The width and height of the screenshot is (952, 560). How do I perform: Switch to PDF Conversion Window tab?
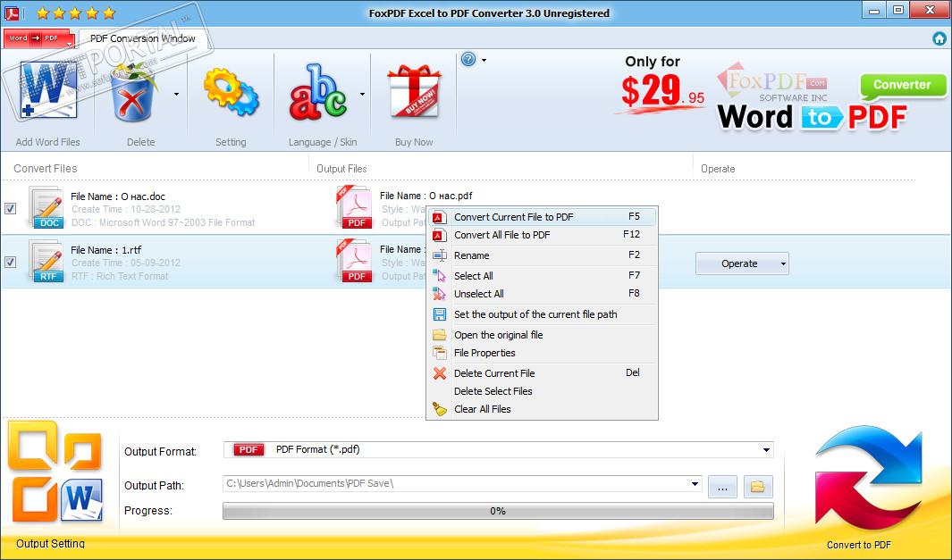point(143,38)
